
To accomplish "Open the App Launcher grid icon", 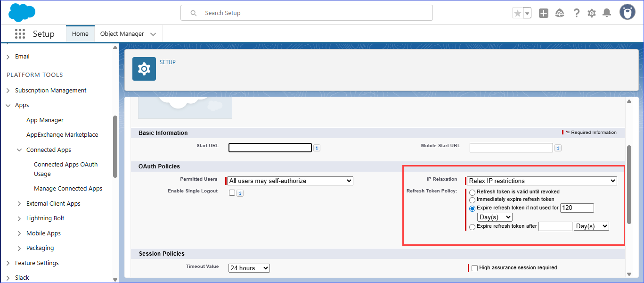I will click(x=20, y=34).
